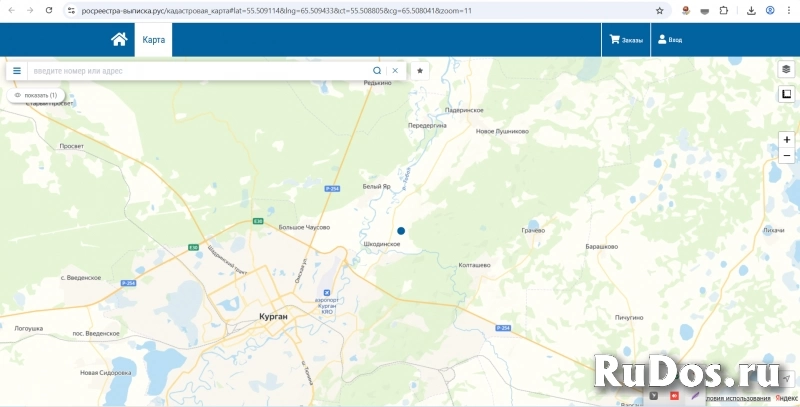Click the home icon in the header
This screenshot has width=800, height=407.
click(119, 39)
